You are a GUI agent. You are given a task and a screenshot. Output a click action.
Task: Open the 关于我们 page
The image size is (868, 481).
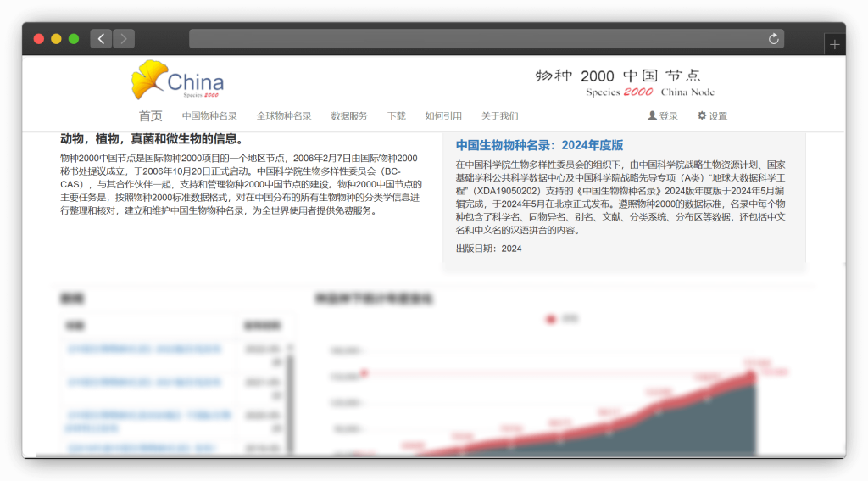pyautogui.click(x=499, y=116)
